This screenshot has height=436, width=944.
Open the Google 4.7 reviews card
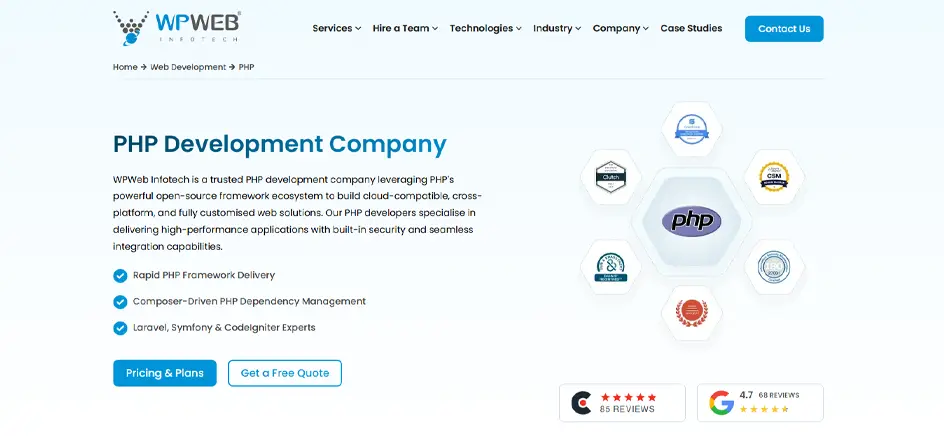point(760,403)
